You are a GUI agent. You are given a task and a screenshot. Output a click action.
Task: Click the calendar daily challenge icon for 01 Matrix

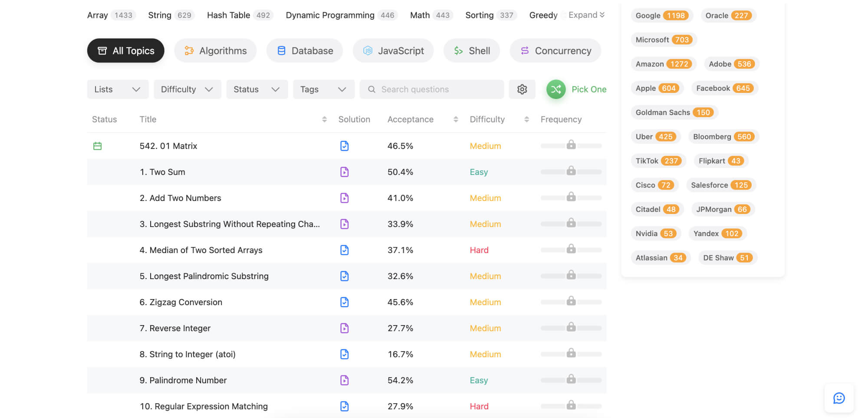click(x=98, y=146)
